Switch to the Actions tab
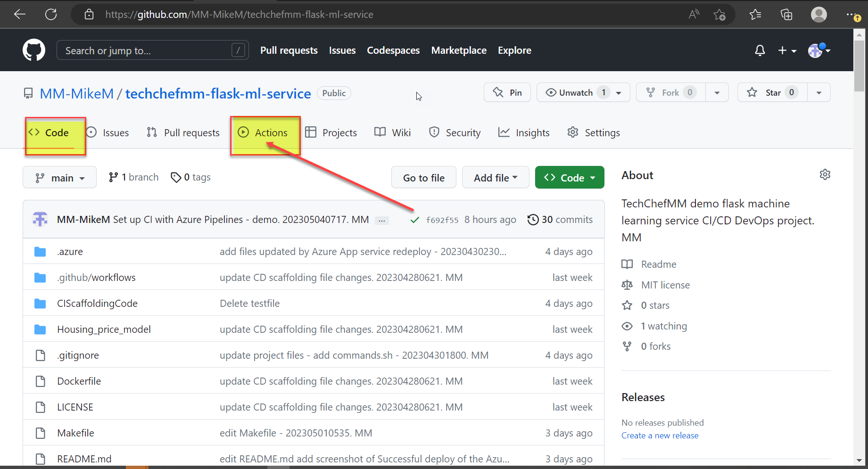The width and height of the screenshot is (868, 469). tap(265, 132)
